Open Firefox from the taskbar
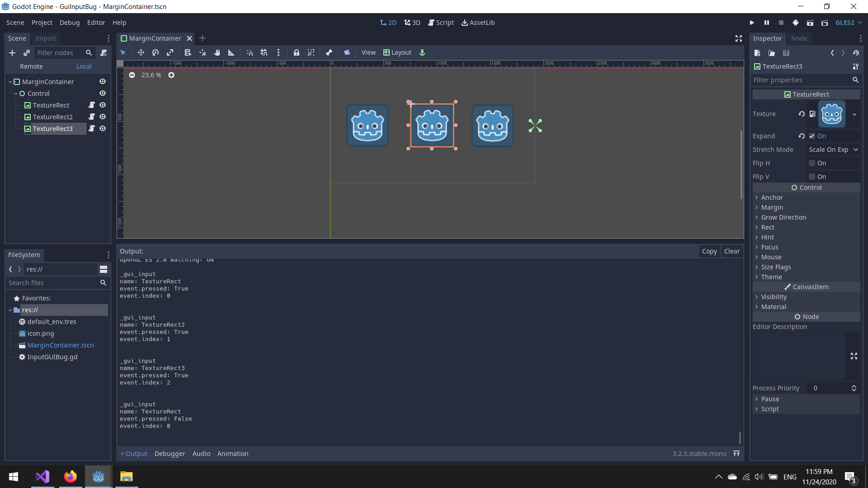The image size is (868, 488). 70,477
